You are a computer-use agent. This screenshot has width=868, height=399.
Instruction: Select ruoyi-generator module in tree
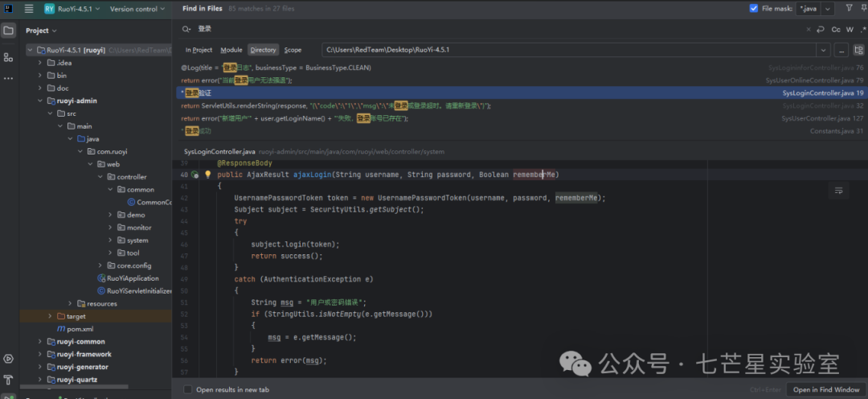77,367
